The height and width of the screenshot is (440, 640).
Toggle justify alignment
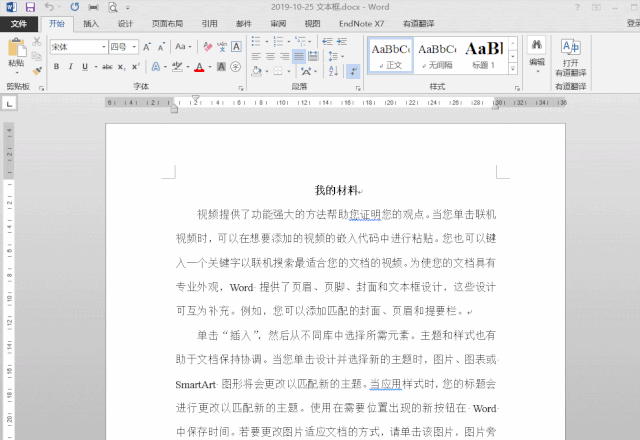pos(299,56)
